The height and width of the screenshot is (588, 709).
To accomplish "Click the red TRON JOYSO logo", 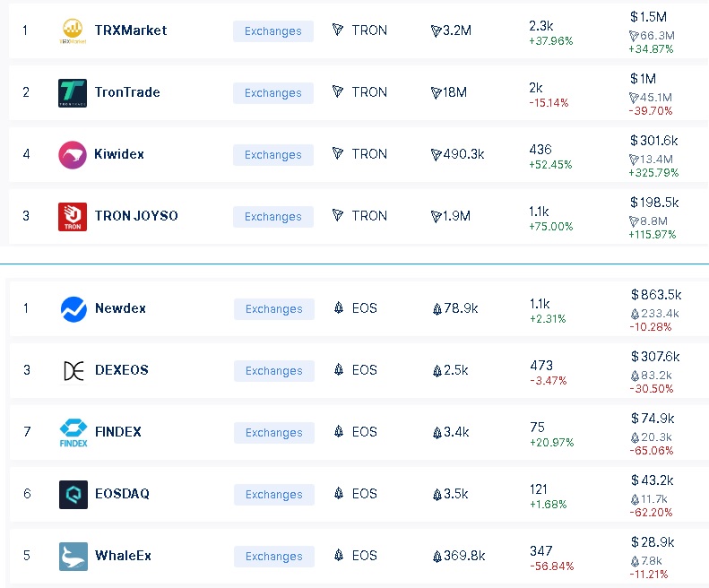I will [73, 217].
